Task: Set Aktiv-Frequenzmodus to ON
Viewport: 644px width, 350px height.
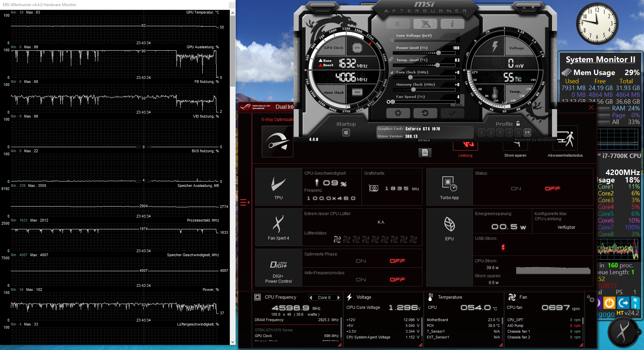Action: (361, 280)
